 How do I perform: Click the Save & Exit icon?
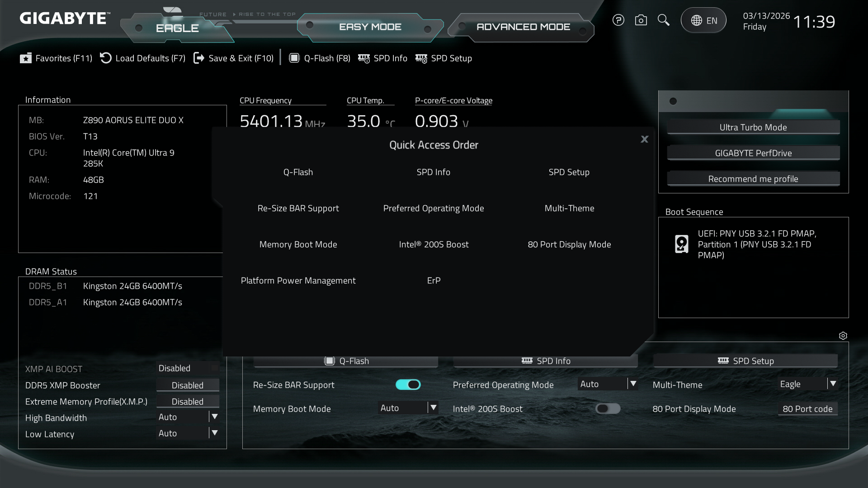(199, 58)
